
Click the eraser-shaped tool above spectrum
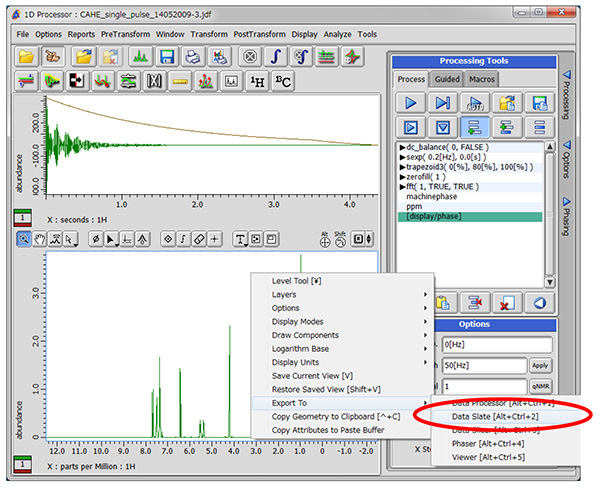[x=199, y=239]
